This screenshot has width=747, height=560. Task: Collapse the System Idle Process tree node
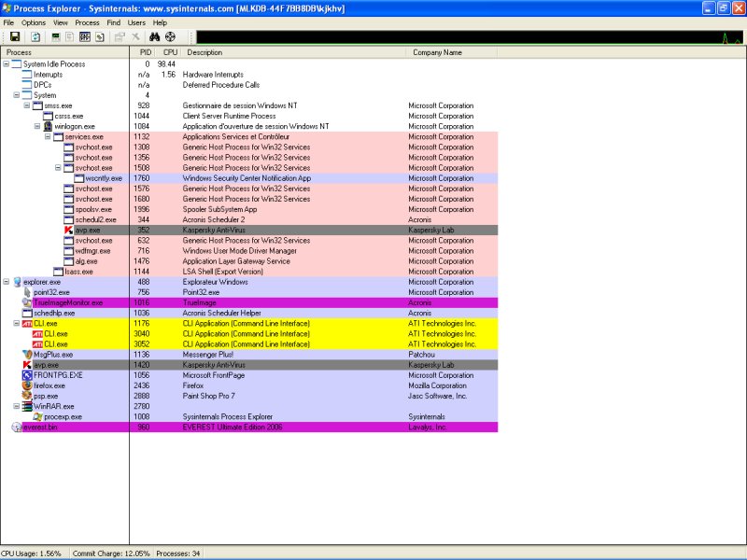click(7, 63)
